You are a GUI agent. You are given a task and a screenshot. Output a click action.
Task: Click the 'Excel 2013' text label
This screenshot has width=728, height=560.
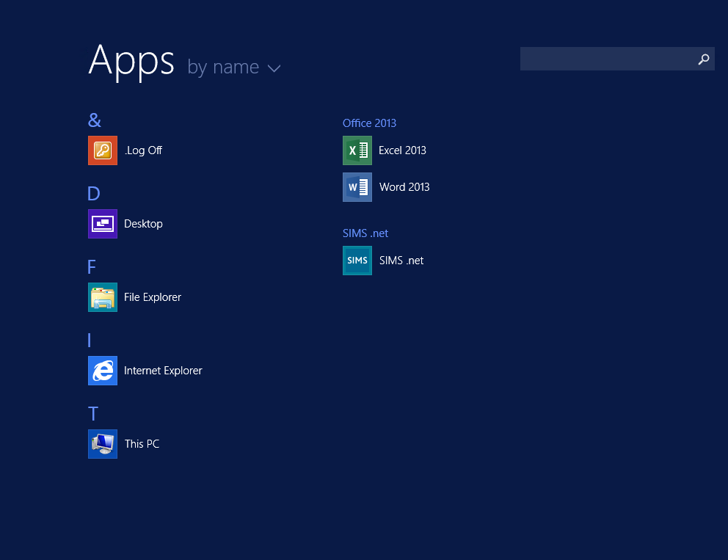[402, 150]
